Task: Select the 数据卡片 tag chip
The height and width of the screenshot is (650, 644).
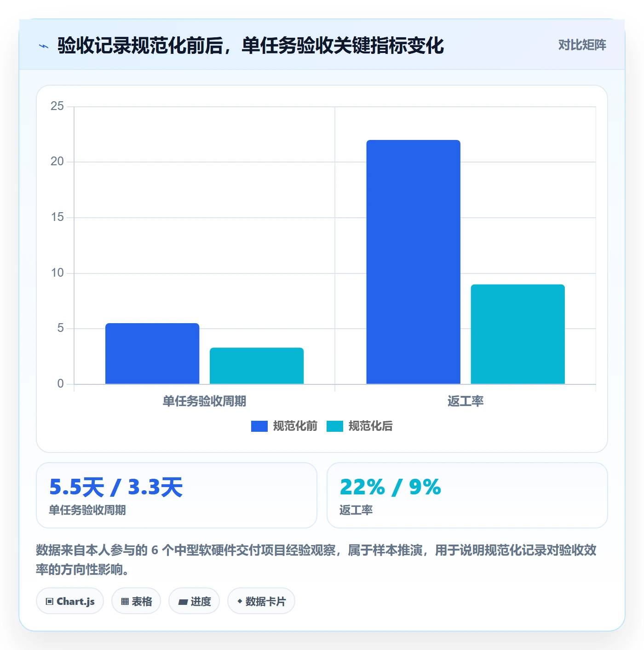Action: 261,601
